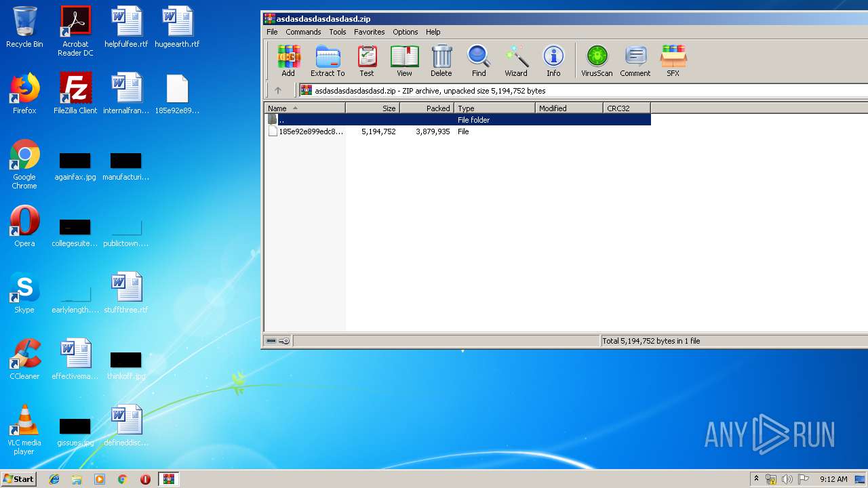Open the WinRAR taskbar button

coord(168,479)
